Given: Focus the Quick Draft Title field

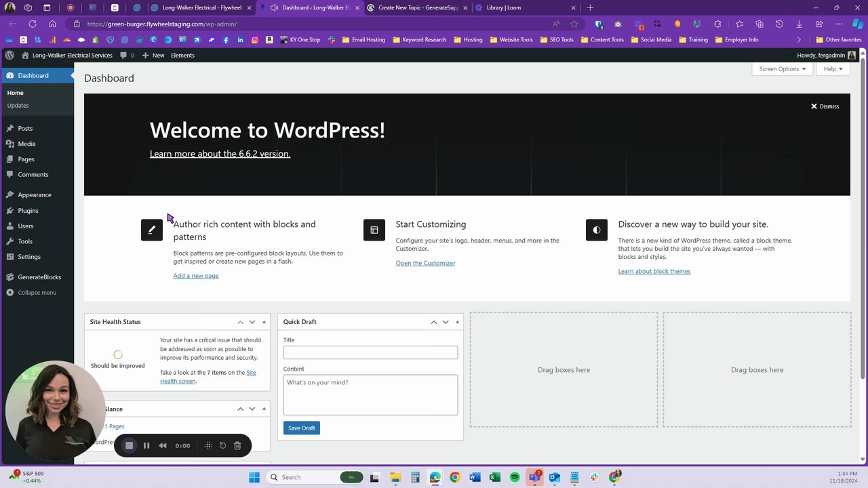Looking at the screenshot, I should click(x=370, y=352).
